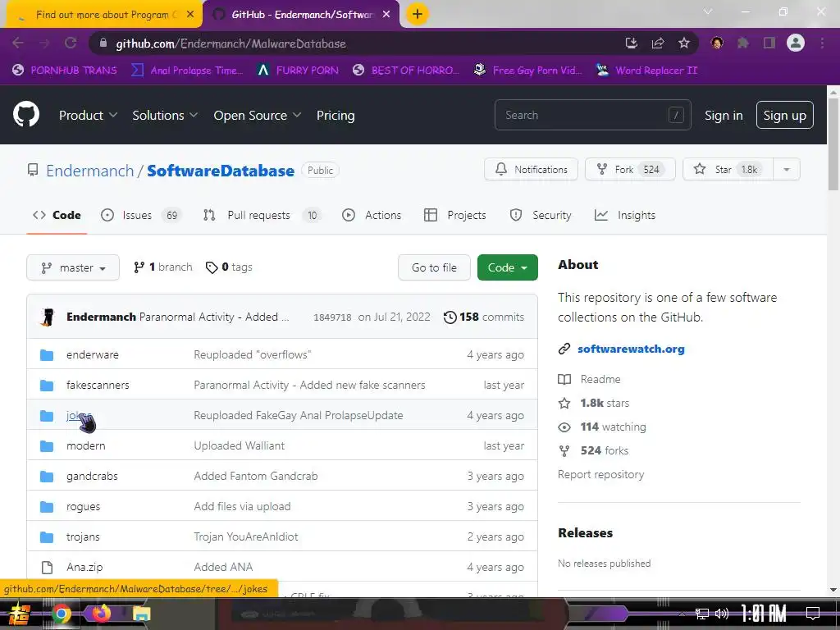The width and height of the screenshot is (840, 630).
Task: Open the Chrome three-dot menu
Action: click(x=822, y=43)
